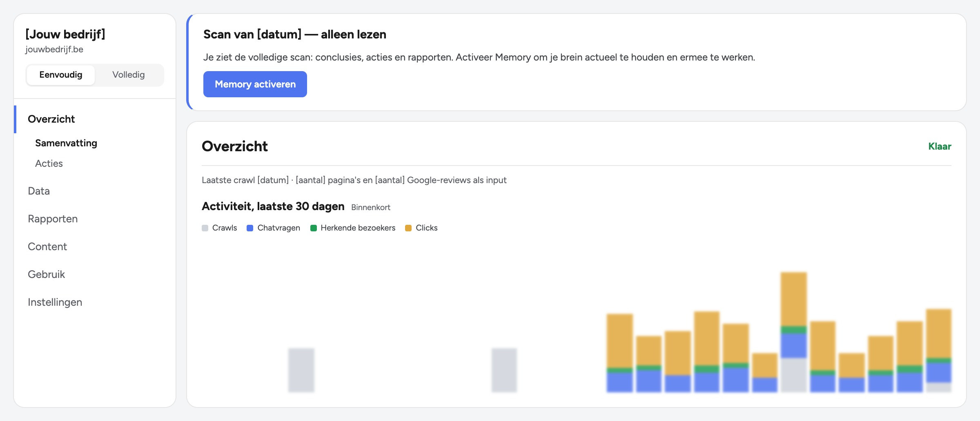Image resolution: width=980 pixels, height=421 pixels.
Task: Select Acties under Overzicht
Action: (x=49, y=163)
